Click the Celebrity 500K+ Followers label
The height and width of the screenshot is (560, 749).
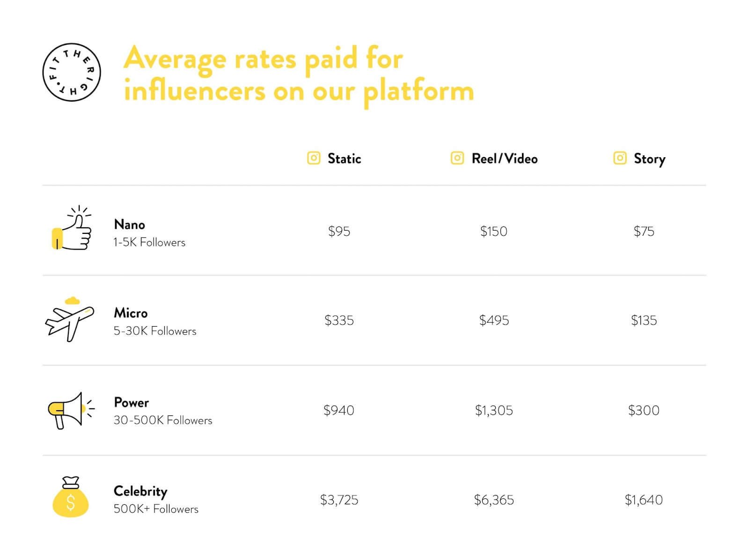pyautogui.click(x=156, y=509)
